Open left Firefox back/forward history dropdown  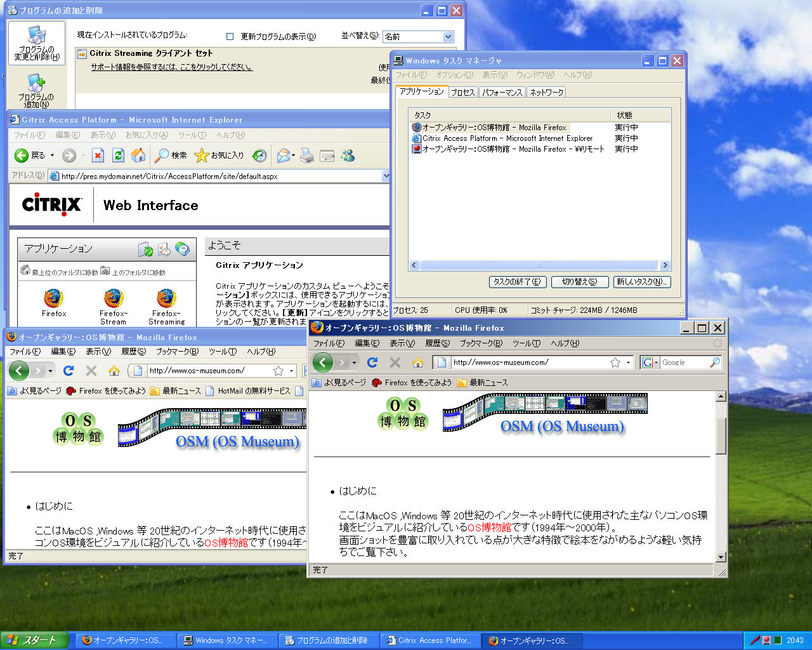point(50,371)
